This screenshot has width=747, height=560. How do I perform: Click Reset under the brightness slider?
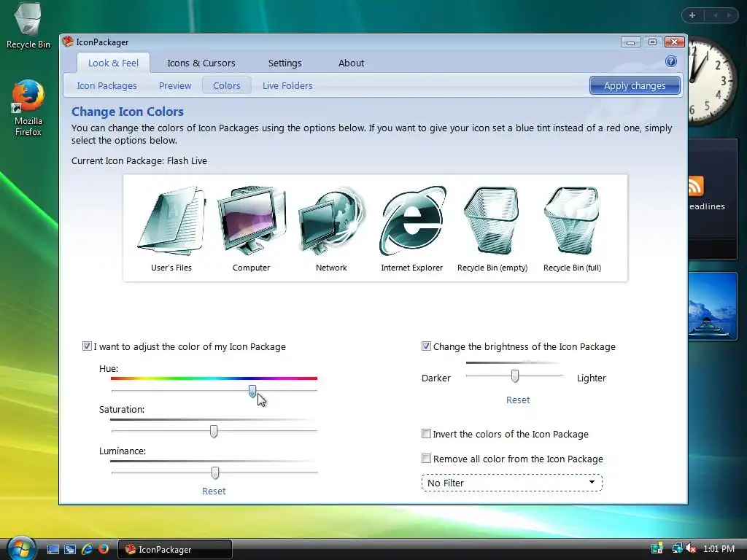(518, 400)
